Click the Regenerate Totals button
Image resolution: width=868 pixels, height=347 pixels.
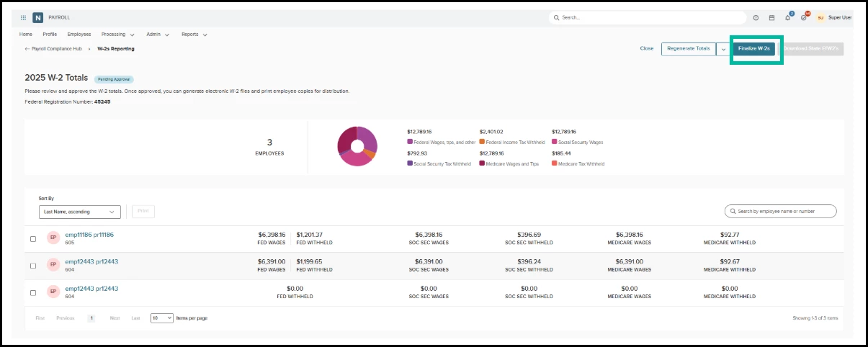tap(689, 49)
